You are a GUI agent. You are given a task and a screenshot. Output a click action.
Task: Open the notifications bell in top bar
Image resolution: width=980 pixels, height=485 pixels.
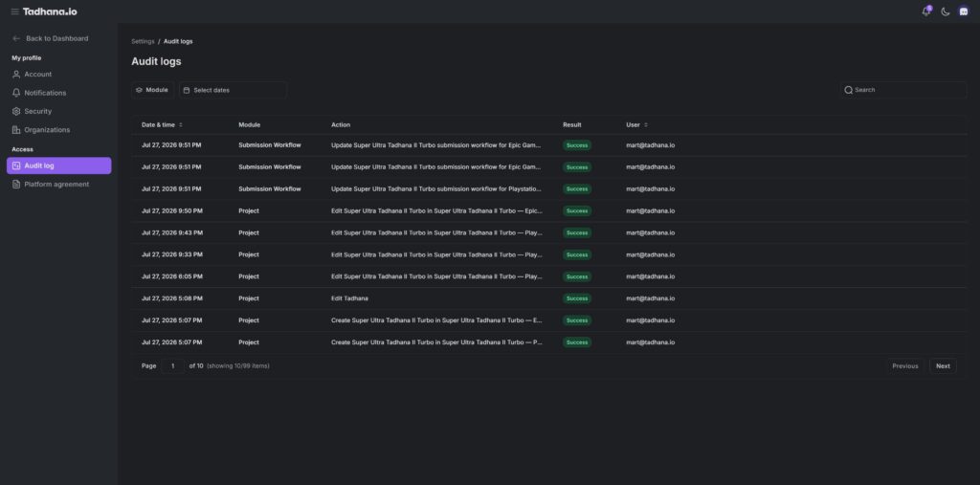(926, 11)
